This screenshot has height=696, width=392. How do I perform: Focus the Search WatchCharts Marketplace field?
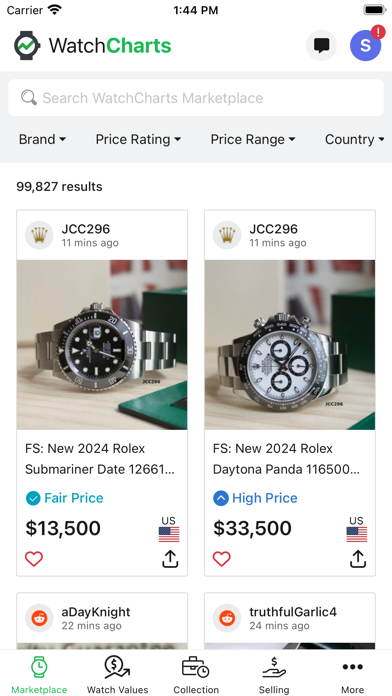click(196, 98)
